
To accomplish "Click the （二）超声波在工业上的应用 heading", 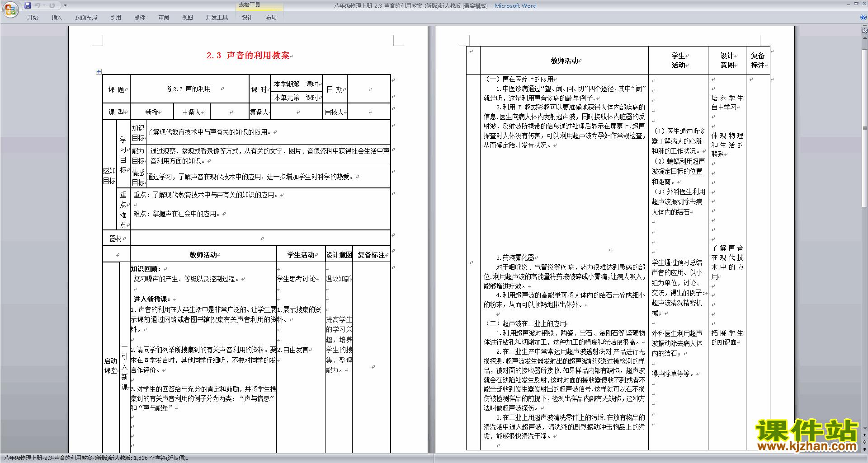I will [x=525, y=323].
